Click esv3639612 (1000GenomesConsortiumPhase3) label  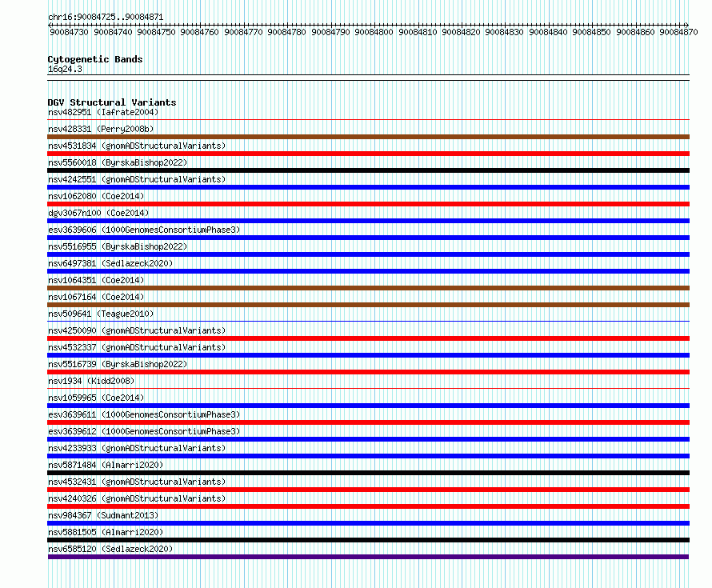144,431
